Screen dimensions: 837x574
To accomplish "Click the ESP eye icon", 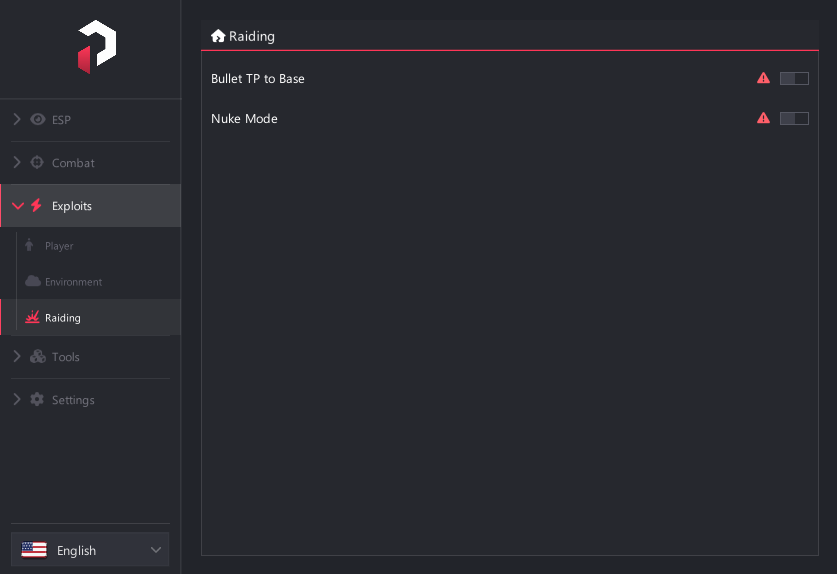I will tap(37, 119).
